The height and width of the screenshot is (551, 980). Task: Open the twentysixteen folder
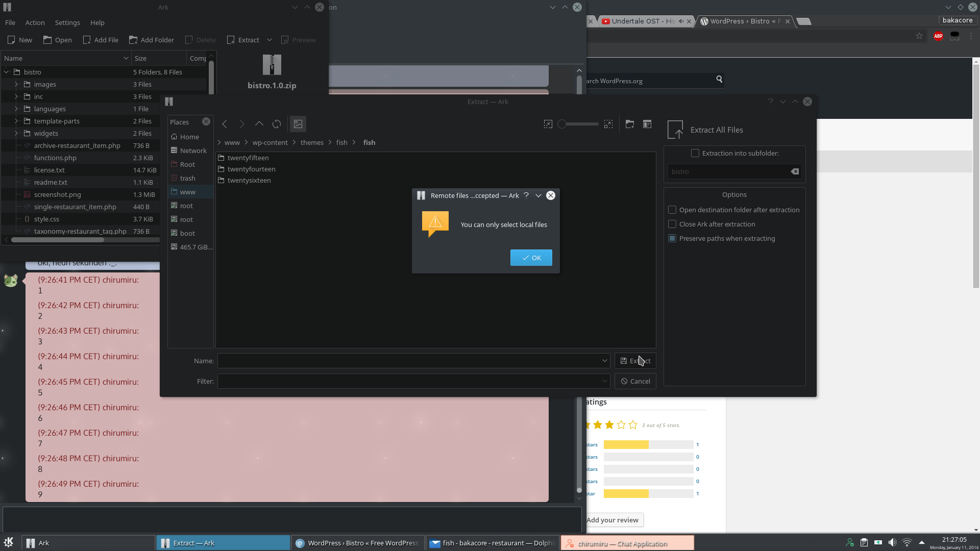[x=249, y=180]
